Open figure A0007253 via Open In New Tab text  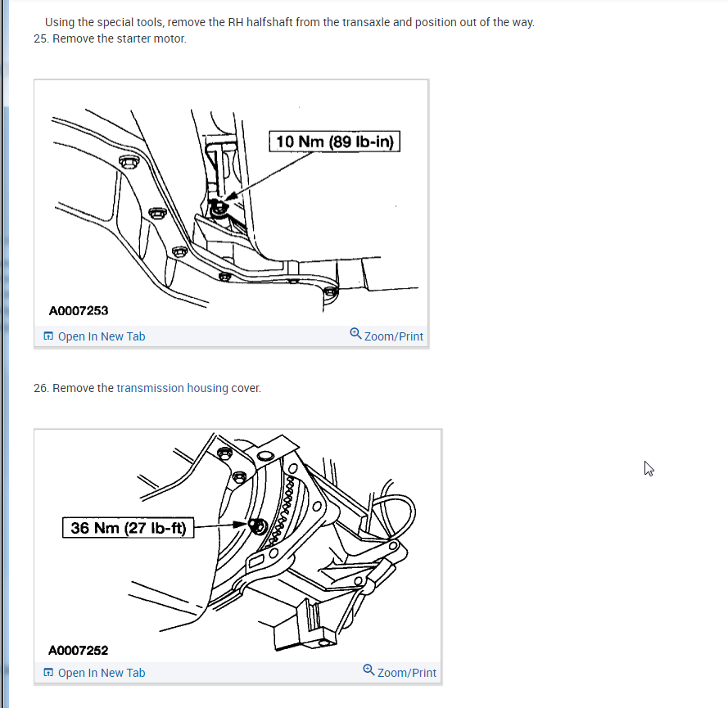tap(102, 336)
